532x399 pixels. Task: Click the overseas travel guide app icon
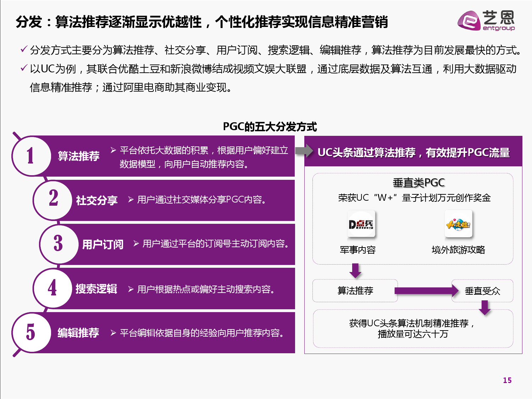[458, 224]
